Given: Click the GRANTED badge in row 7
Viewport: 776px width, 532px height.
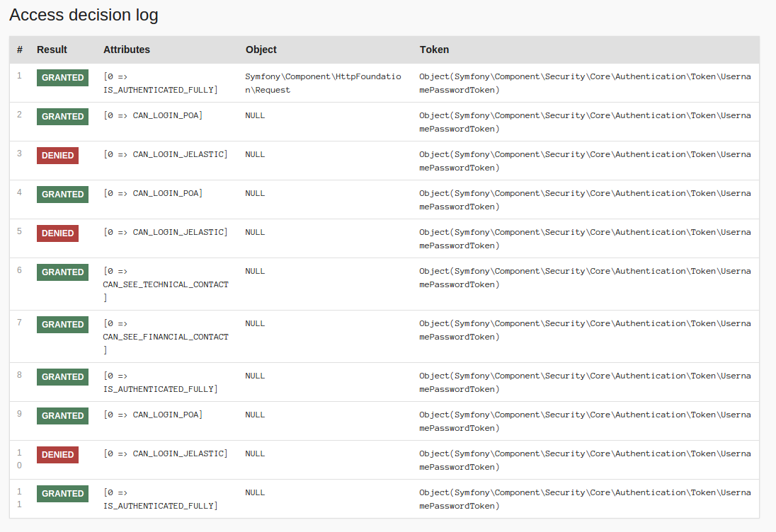Looking at the screenshot, I should tap(62, 325).
